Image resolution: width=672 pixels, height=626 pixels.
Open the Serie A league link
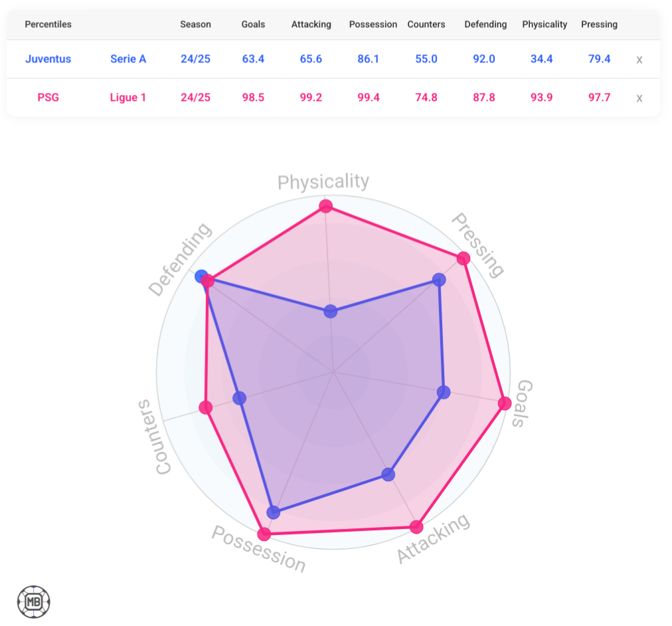click(128, 58)
